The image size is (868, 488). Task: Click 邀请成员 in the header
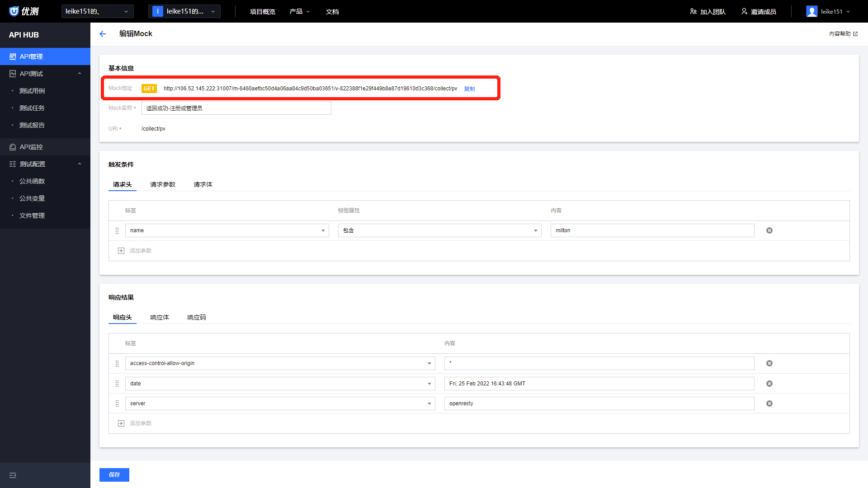coord(764,11)
